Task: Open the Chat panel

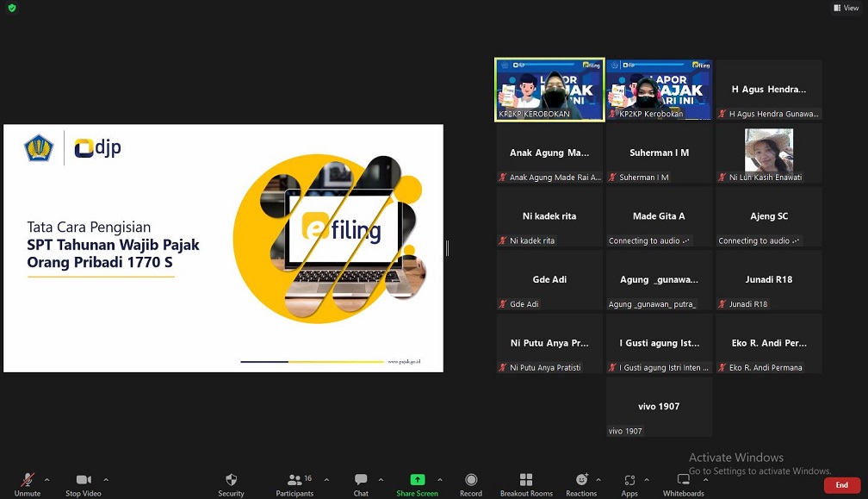Action: tap(361, 484)
